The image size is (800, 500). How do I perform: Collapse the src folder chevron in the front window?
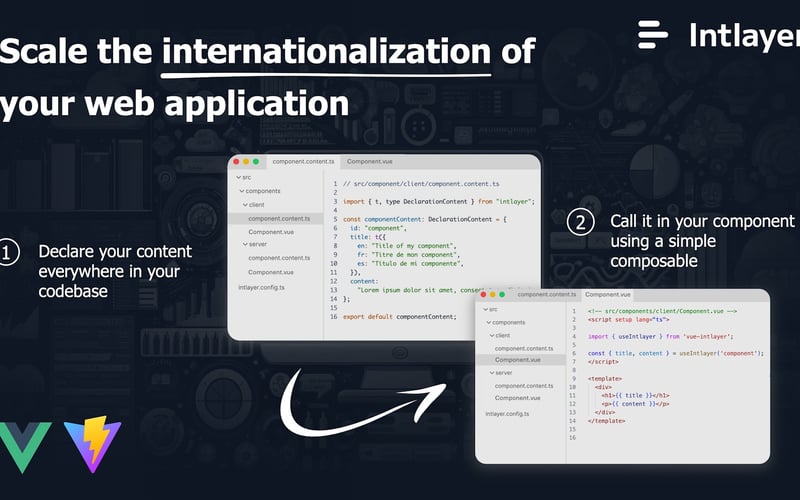pos(485,310)
